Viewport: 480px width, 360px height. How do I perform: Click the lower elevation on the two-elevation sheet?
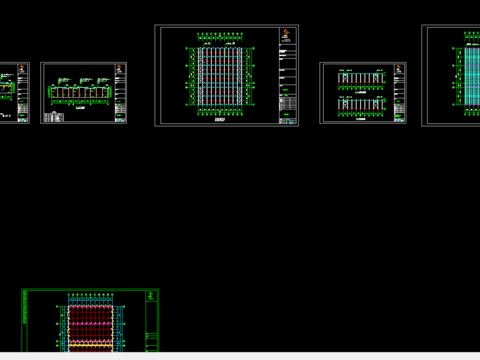click(x=361, y=107)
